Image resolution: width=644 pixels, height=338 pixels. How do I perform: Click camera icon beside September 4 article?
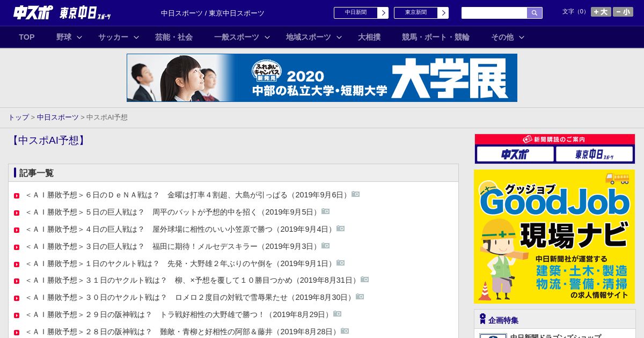pos(341,229)
